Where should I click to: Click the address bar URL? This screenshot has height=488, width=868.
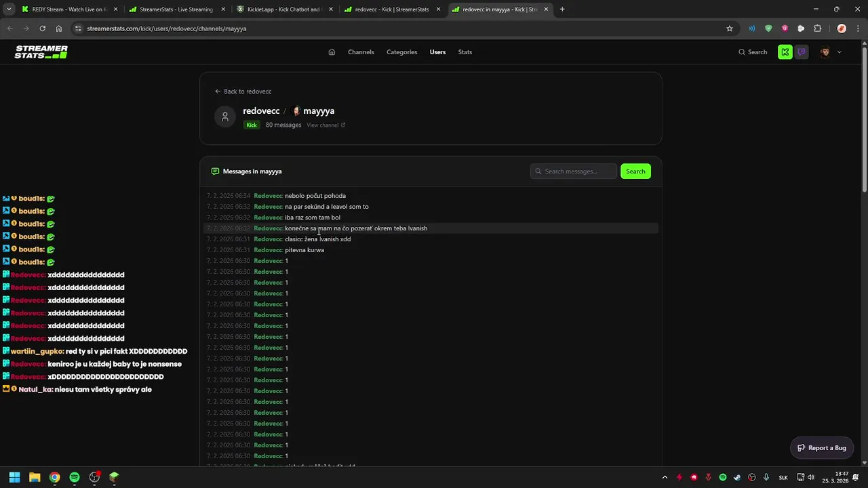(x=166, y=28)
